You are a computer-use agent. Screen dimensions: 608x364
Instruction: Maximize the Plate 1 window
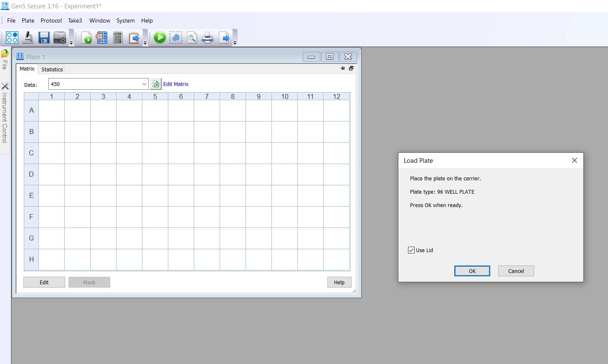(330, 57)
